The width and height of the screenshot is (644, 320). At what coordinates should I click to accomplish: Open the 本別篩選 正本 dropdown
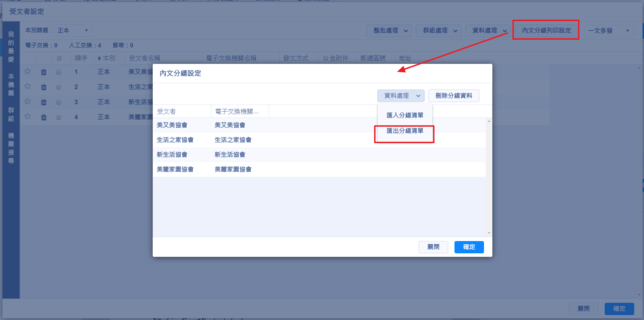point(73,31)
